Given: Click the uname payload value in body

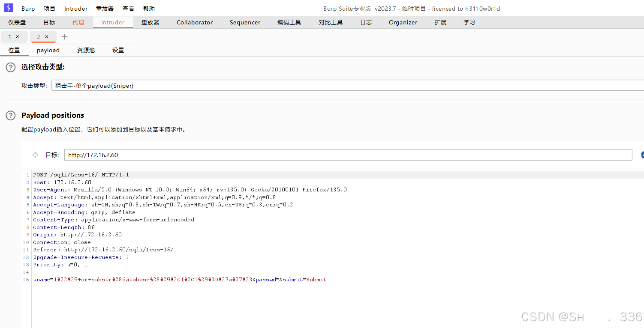Looking at the screenshot, I should [x=153, y=280].
